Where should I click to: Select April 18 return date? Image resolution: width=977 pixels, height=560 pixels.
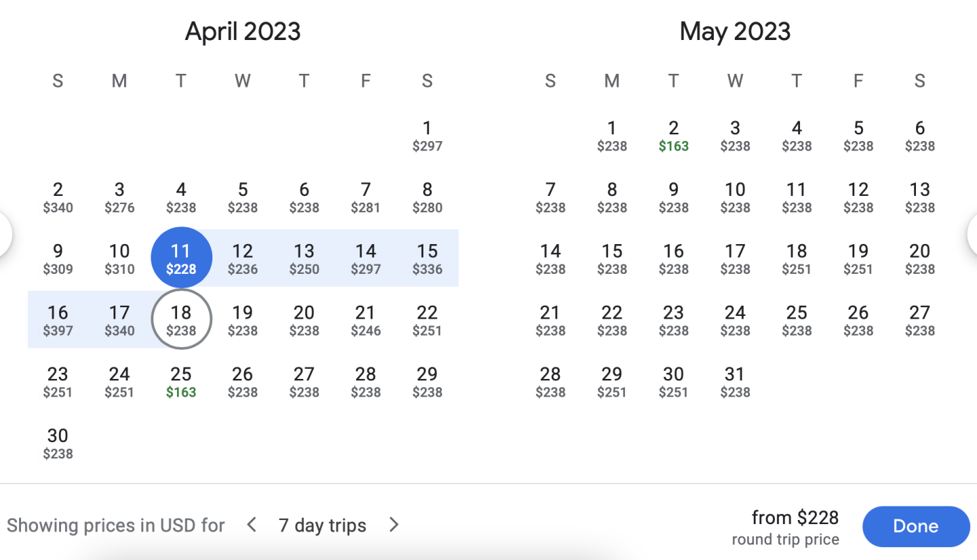point(181,320)
